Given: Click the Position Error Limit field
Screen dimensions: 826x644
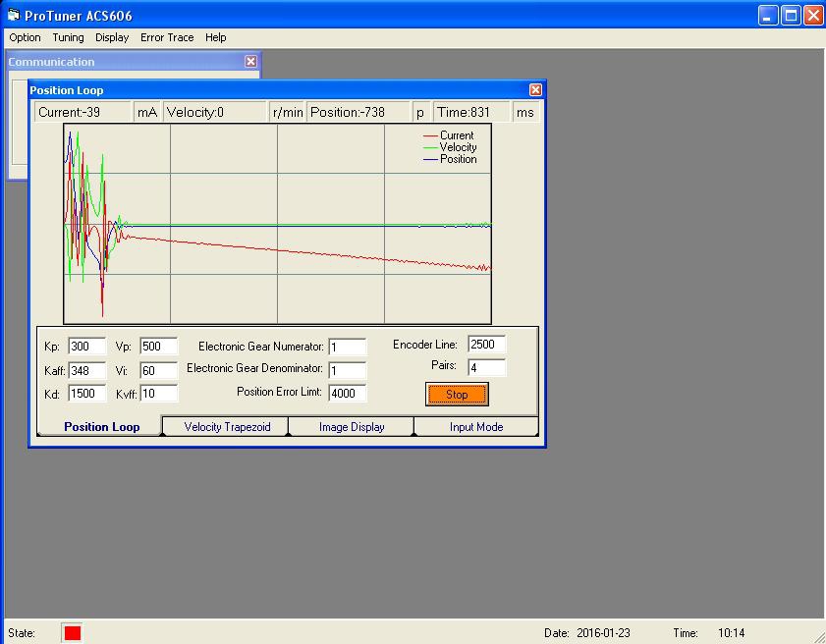Looking at the screenshot, I should pyautogui.click(x=347, y=393).
